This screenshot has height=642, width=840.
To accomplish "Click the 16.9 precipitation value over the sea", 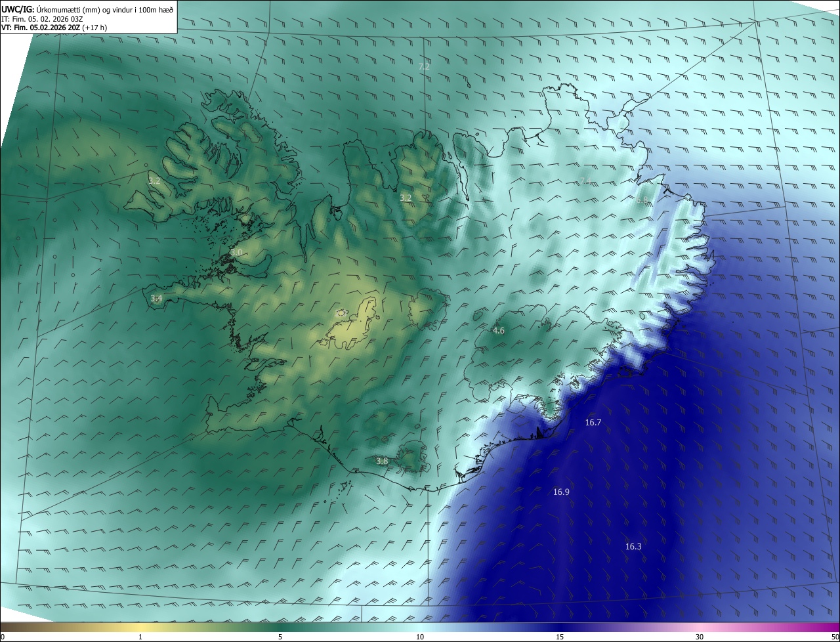I will pos(561,492).
